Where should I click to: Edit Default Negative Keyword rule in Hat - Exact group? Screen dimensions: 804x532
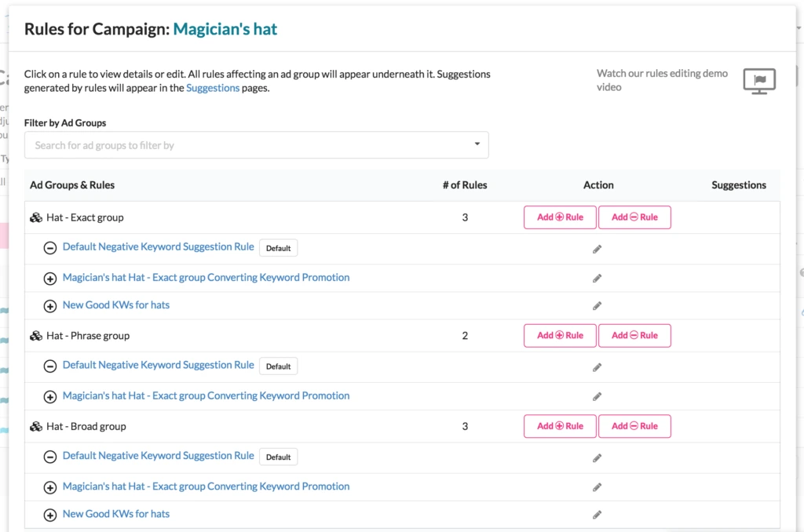(597, 250)
